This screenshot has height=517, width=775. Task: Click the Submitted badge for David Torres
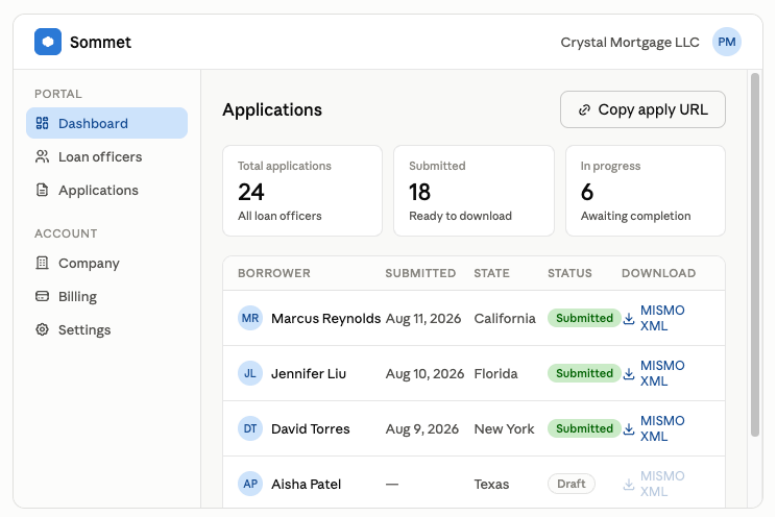(x=584, y=429)
